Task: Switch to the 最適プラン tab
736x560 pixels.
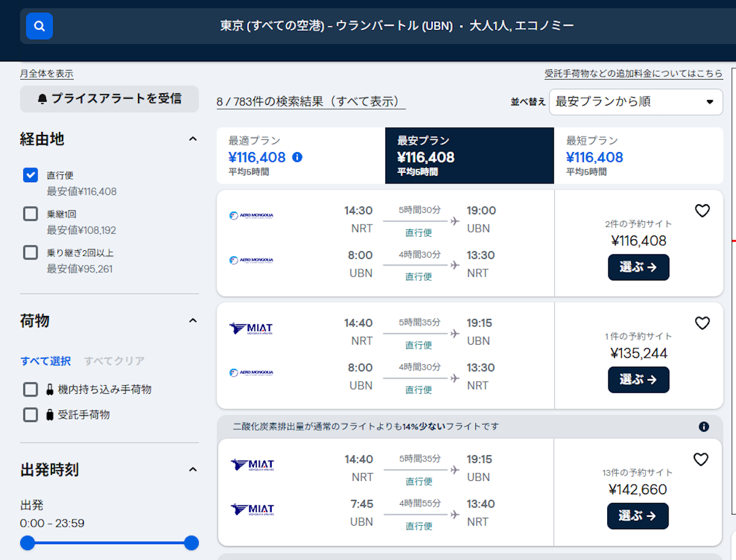Action: click(301, 156)
